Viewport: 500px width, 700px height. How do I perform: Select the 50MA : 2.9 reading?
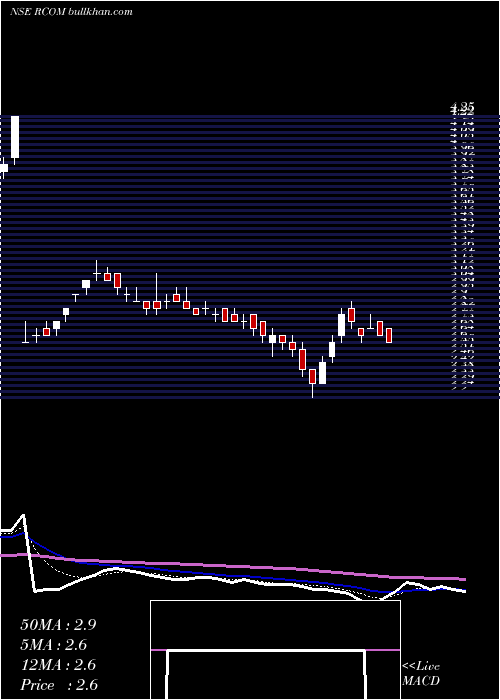pyautogui.click(x=58, y=625)
